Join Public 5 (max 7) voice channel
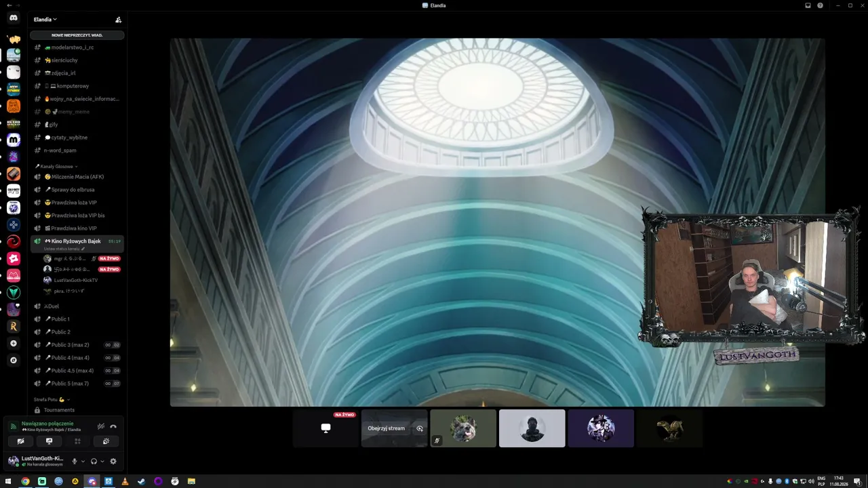Image resolution: width=868 pixels, height=488 pixels. pyautogui.click(x=77, y=384)
